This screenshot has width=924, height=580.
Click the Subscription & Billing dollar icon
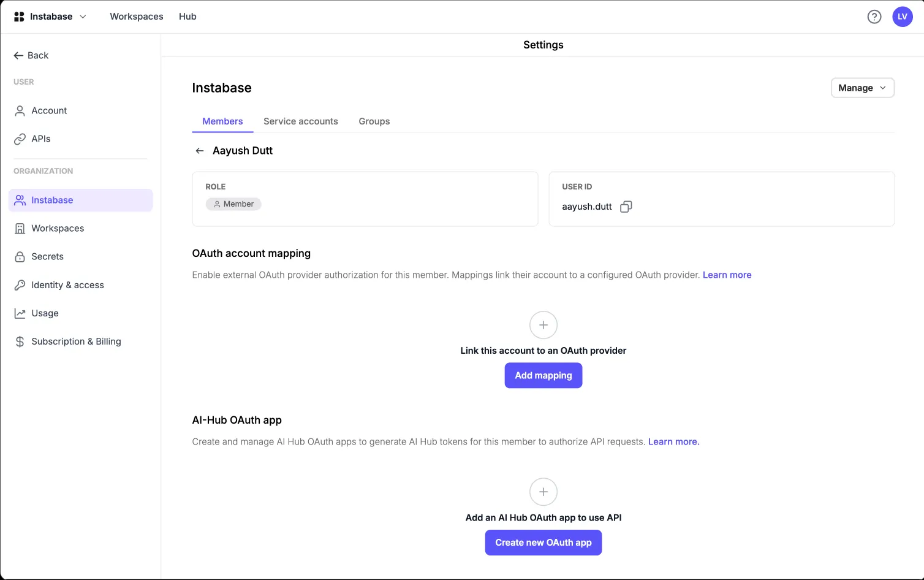coord(20,342)
